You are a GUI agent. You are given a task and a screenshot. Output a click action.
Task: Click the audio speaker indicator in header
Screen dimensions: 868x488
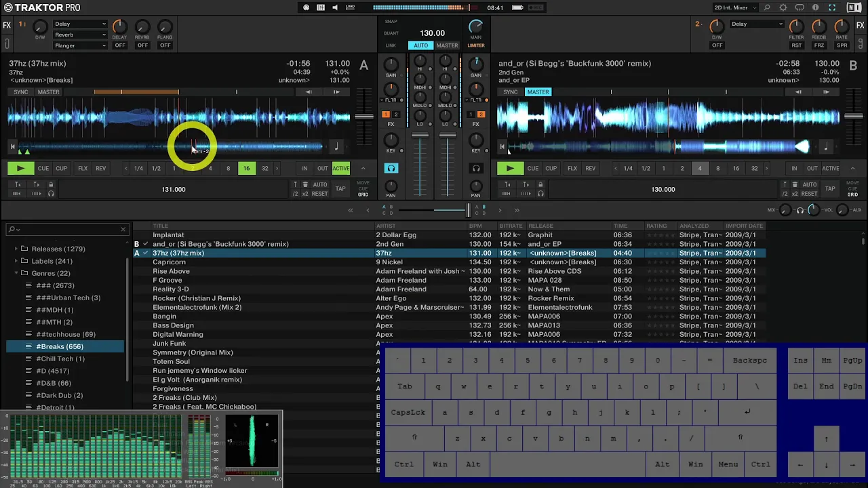(x=335, y=7)
